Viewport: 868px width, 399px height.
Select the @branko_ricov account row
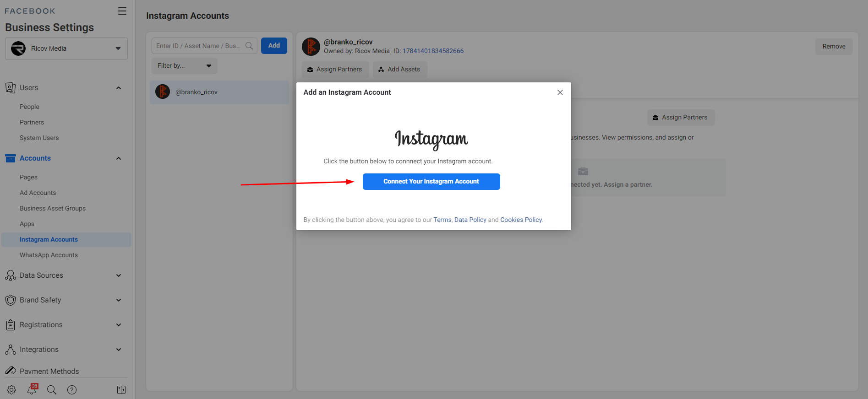219,92
